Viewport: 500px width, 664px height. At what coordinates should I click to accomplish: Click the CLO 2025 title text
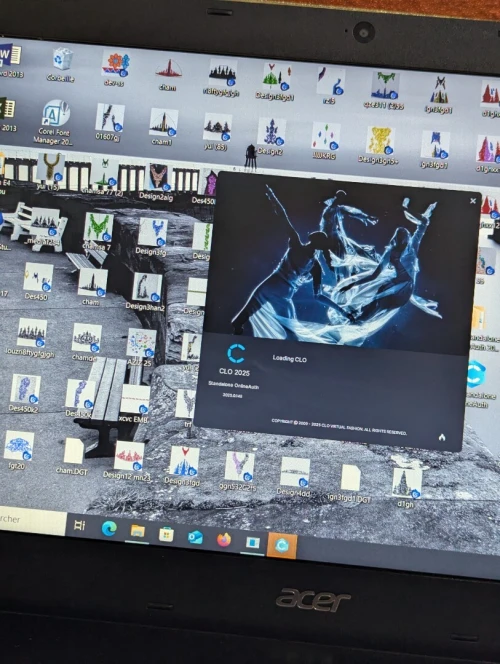234,372
